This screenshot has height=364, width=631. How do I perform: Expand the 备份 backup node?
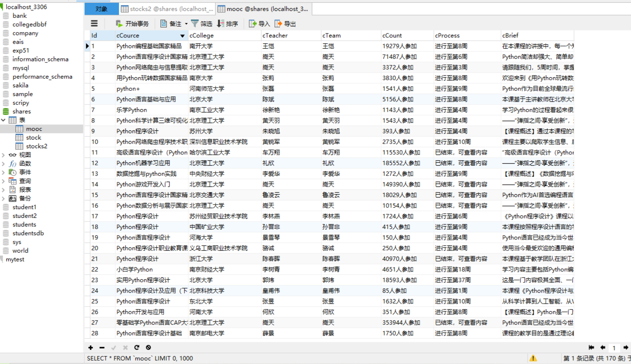(3, 198)
